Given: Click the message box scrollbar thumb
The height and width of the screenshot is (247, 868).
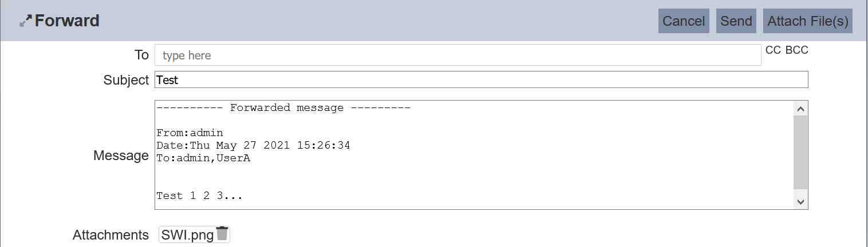Looking at the screenshot, I should [800, 152].
